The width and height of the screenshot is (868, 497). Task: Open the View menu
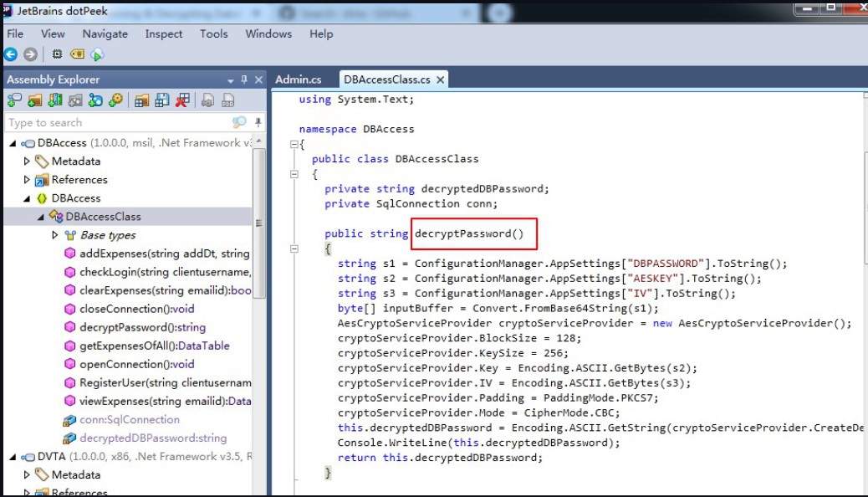pyautogui.click(x=53, y=33)
